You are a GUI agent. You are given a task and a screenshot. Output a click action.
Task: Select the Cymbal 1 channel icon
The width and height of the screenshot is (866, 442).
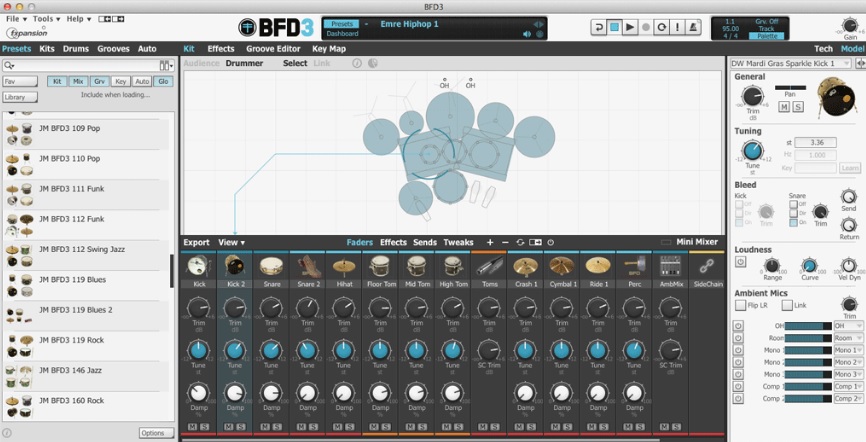click(562, 266)
